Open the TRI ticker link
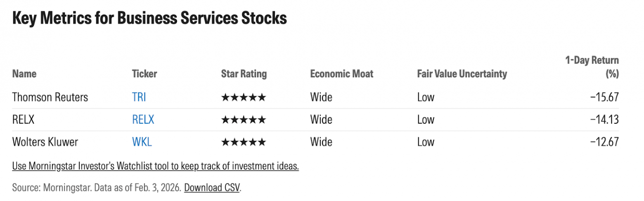644x201 pixels. 139,98
